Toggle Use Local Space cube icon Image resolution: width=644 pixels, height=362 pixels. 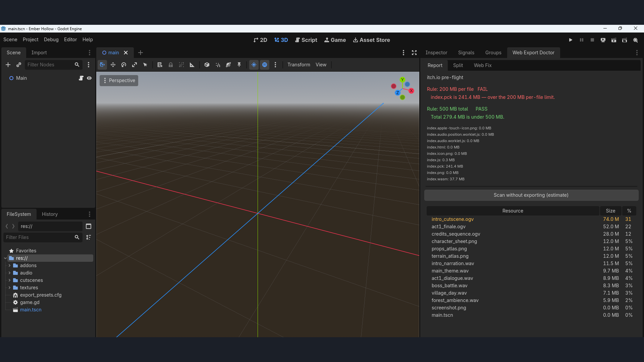[207, 65]
